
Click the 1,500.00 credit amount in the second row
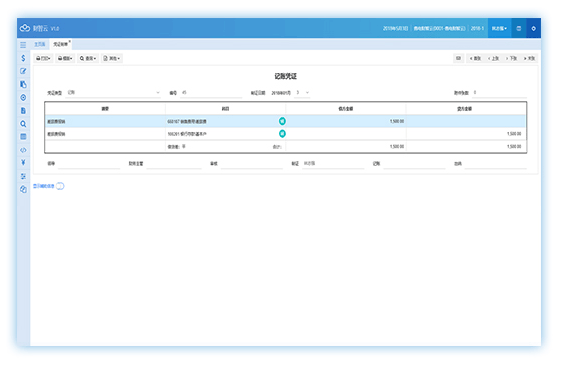pyautogui.click(x=514, y=134)
